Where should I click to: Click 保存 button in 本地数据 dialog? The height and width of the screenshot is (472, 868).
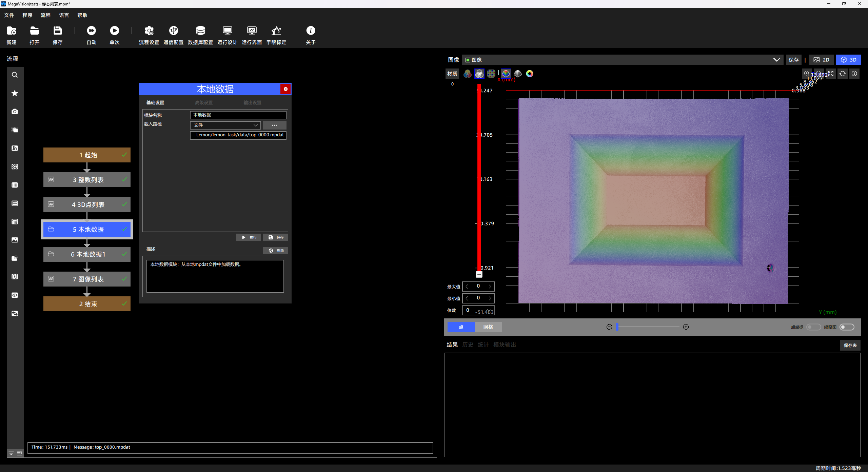(x=276, y=238)
